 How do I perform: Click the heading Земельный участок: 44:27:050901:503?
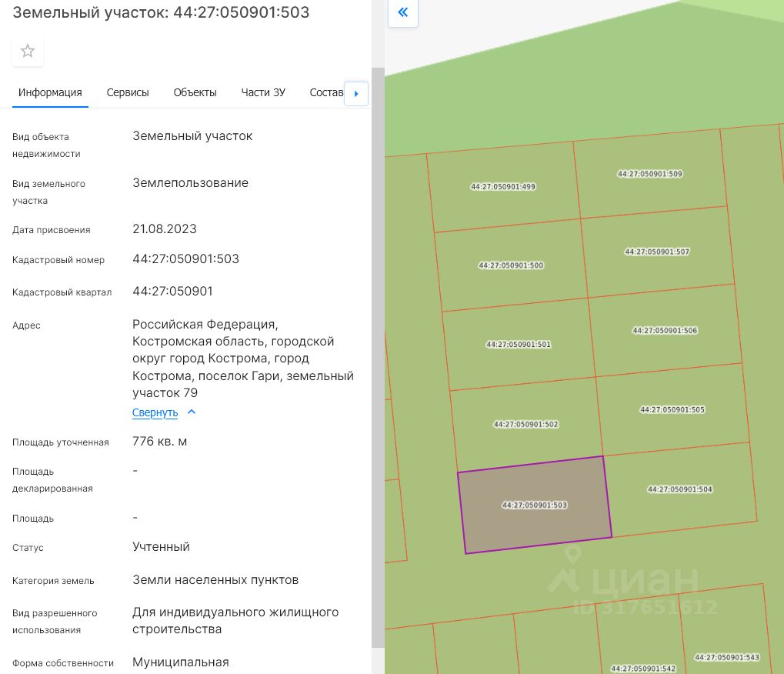coord(161,12)
